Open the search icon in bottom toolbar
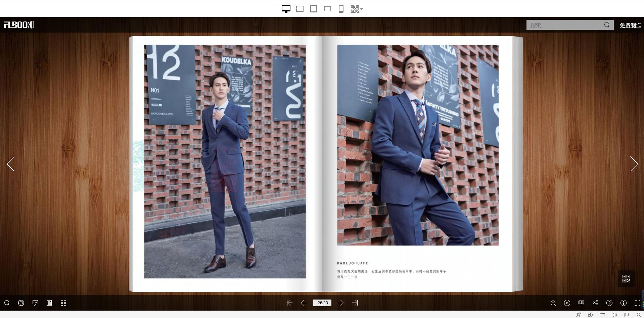 click(x=7, y=303)
